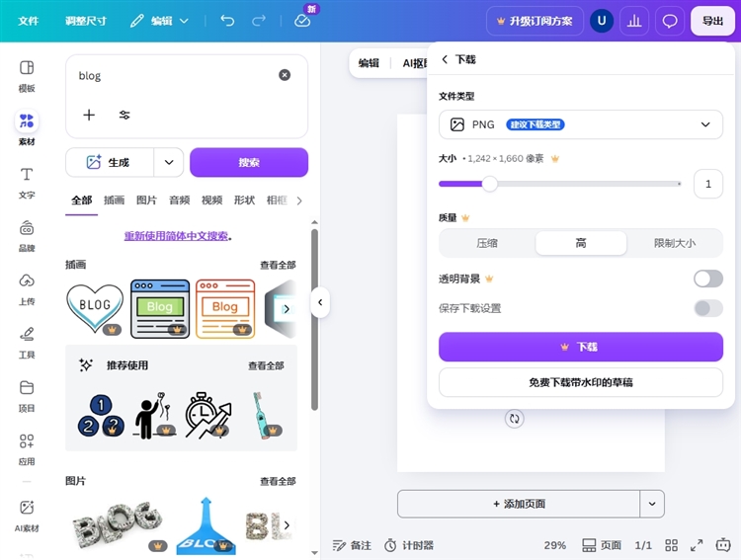Open the 编辑 mode dropdown
Viewport: 741px width, 560px height.
click(160, 21)
